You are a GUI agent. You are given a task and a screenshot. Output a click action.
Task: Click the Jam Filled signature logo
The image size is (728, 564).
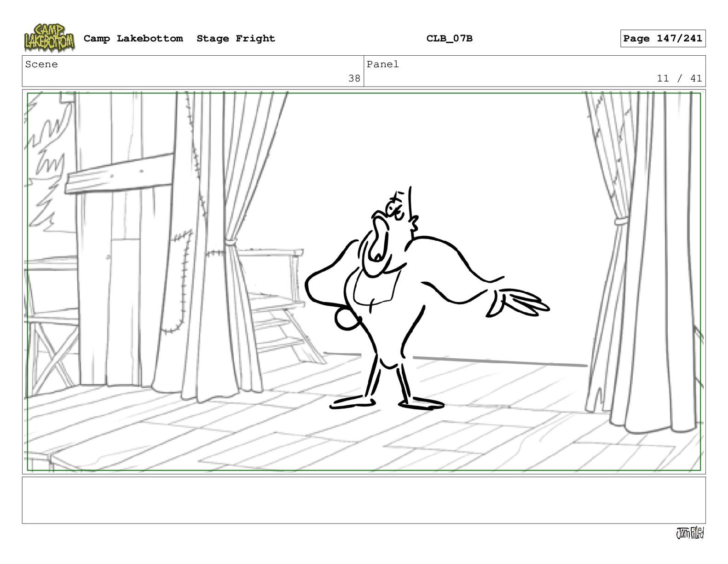click(x=690, y=533)
